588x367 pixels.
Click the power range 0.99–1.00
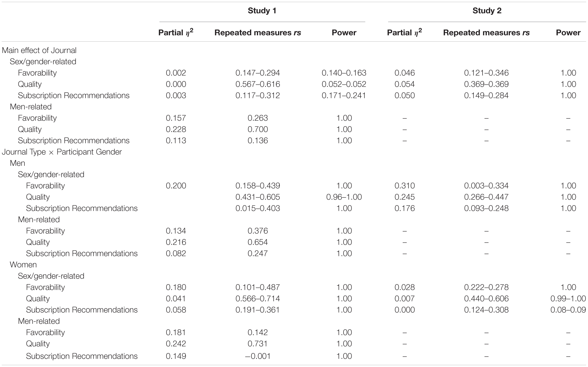click(x=568, y=298)
